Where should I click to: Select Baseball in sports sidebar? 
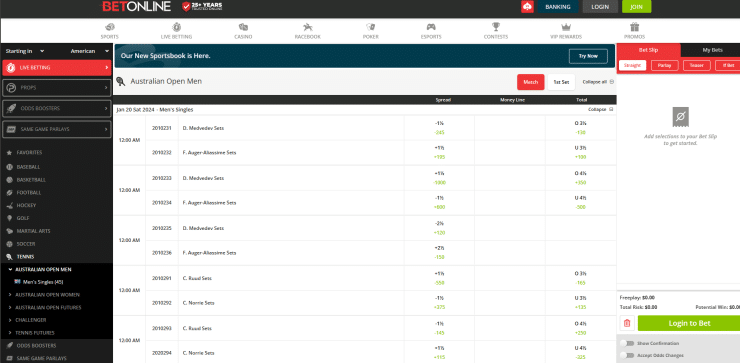click(x=28, y=167)
